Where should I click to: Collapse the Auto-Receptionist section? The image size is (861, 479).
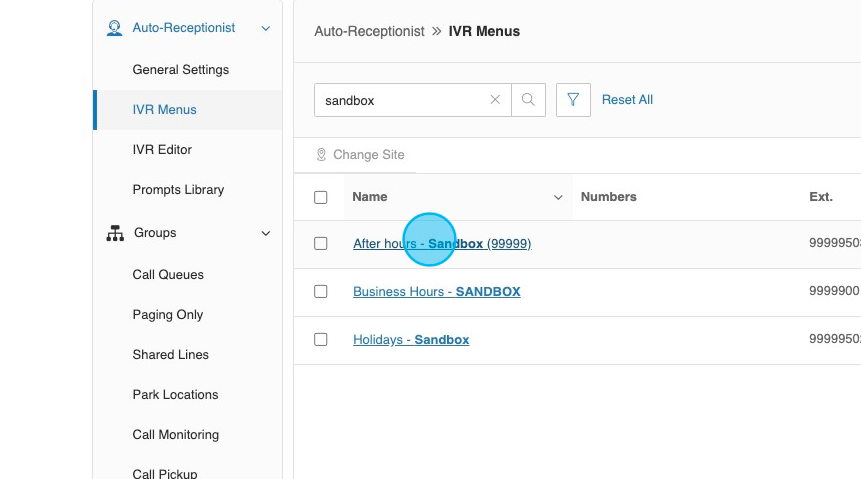[x=266, y=29]
